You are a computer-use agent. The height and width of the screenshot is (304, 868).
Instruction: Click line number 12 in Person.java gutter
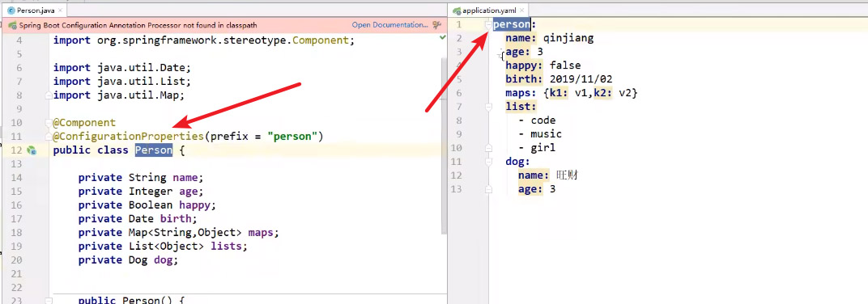coord(16,150)
